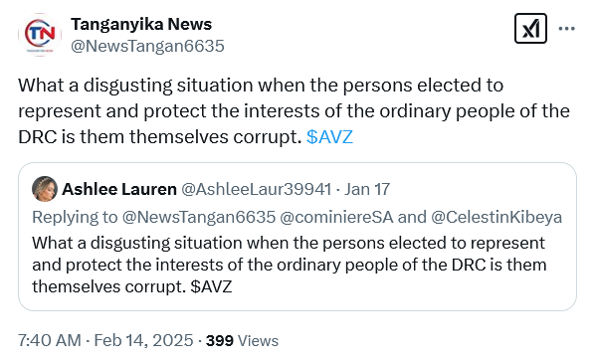Click the 'Replying to' label in quoted tweet
The height and width of the screenshot is (364, 595).
[x=75, y=217]
